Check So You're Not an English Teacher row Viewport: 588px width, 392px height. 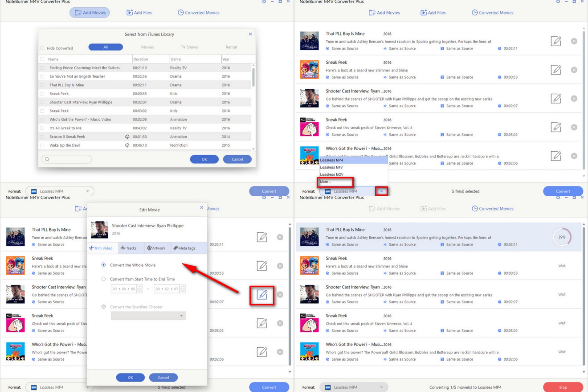point(42,76)
